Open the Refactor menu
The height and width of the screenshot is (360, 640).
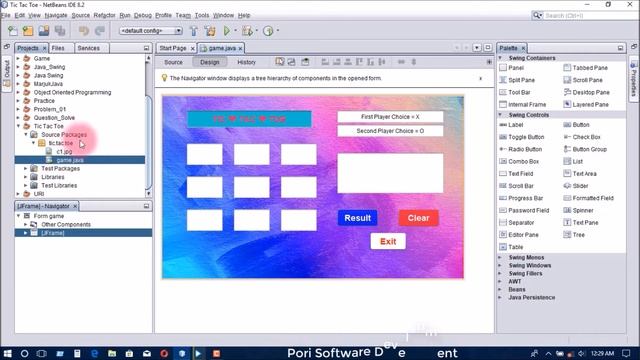point(104,15)
